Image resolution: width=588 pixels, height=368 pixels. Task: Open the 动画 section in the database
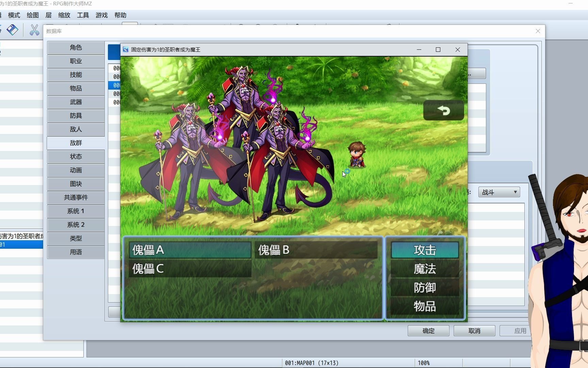click(x=76, y=170)
